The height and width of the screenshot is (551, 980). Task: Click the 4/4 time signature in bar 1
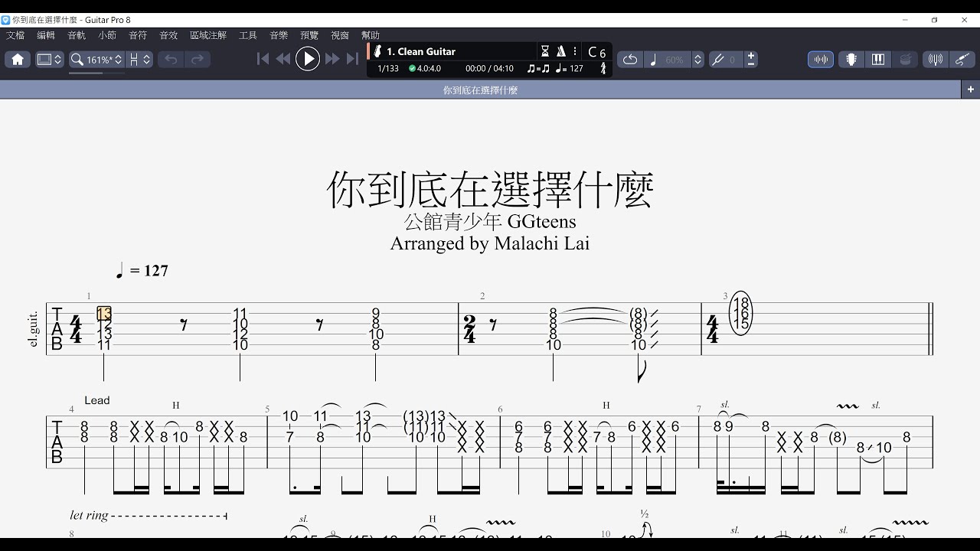76,329
